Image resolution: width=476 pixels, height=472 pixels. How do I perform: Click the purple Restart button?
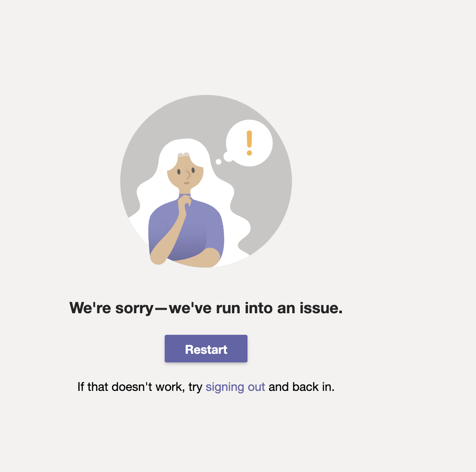(x=206, y=348)
